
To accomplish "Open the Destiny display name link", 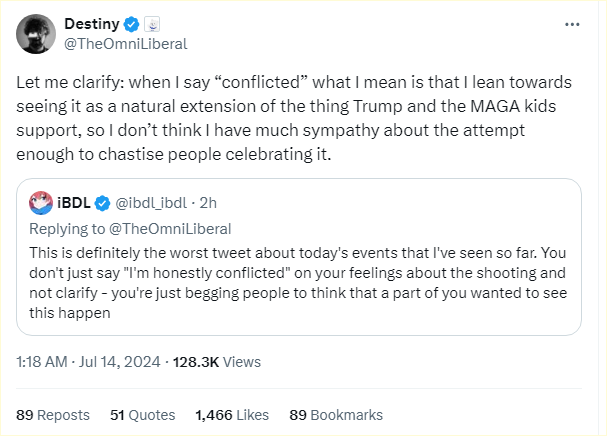I will (92, 23).
